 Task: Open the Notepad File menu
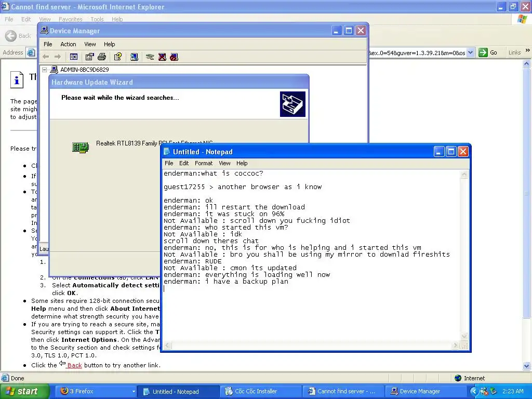tap(169, 163)
